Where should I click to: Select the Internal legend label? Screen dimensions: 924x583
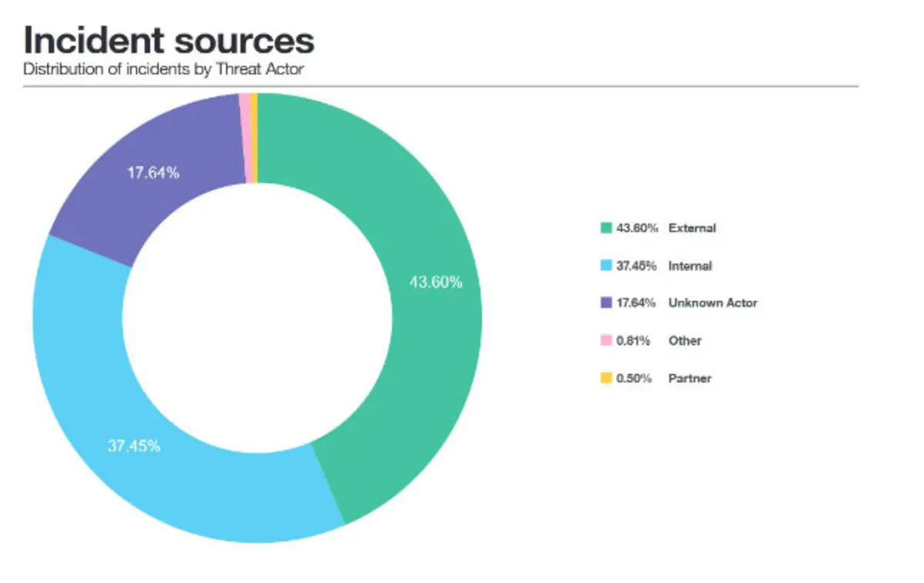[x=690, y=266]
